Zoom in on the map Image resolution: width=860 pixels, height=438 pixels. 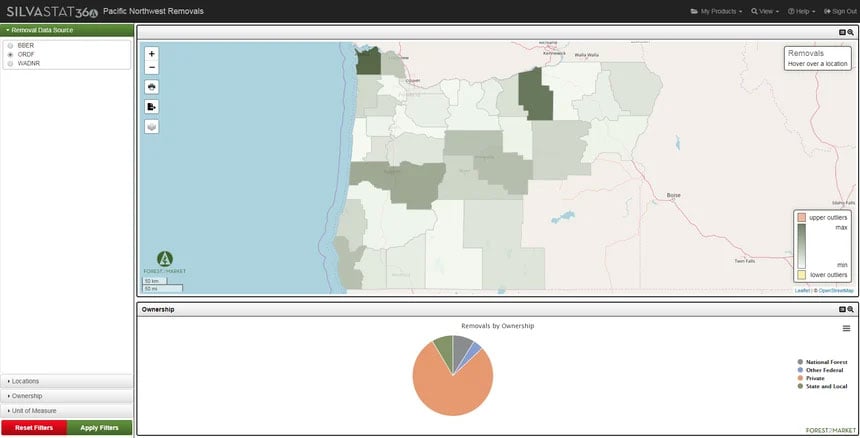click(152, 54)
